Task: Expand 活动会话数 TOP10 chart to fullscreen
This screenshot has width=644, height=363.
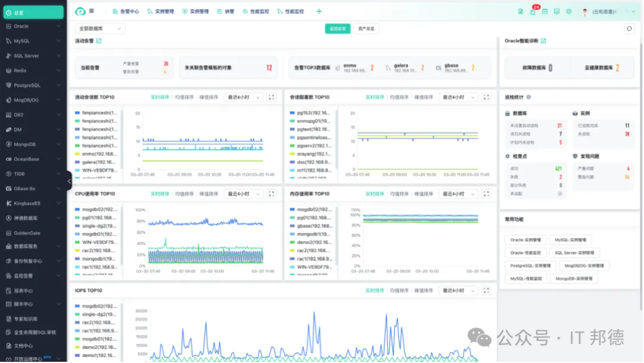Action: pos(271,97)
